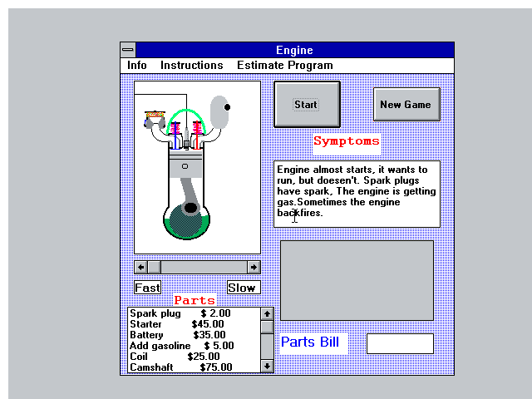Click the crankshaft in the green oil pan

pyautogui.click(x=190, y=207)
